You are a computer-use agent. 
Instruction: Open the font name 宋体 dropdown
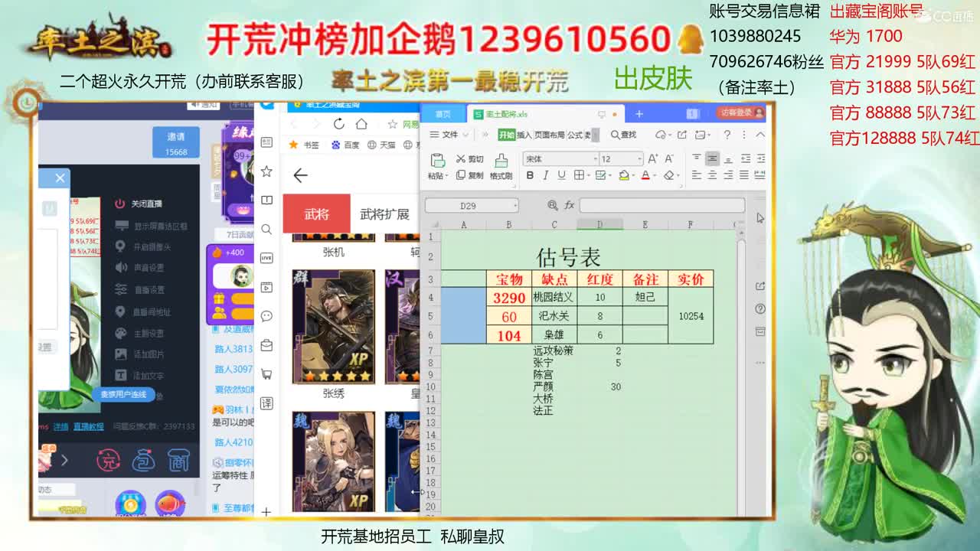(595, 159)
